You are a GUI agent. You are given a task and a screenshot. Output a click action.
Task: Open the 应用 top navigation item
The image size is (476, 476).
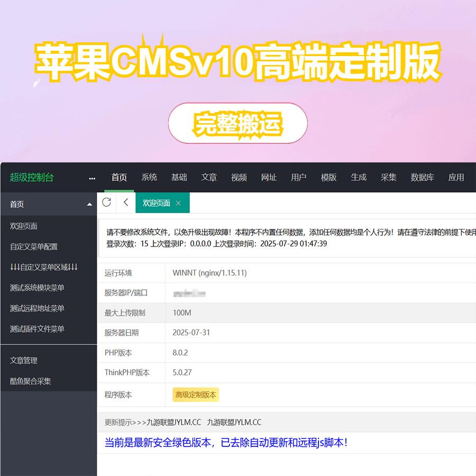pos(456,177)
